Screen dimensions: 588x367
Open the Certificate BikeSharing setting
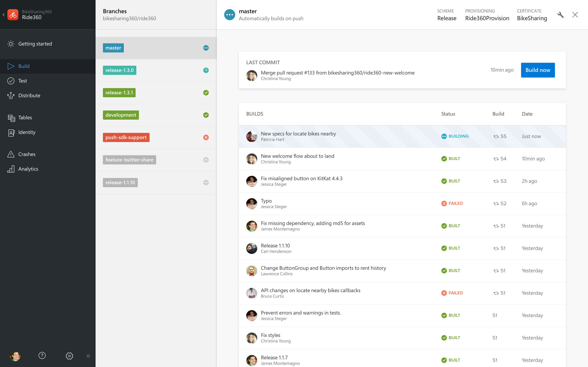click(532, 18)
